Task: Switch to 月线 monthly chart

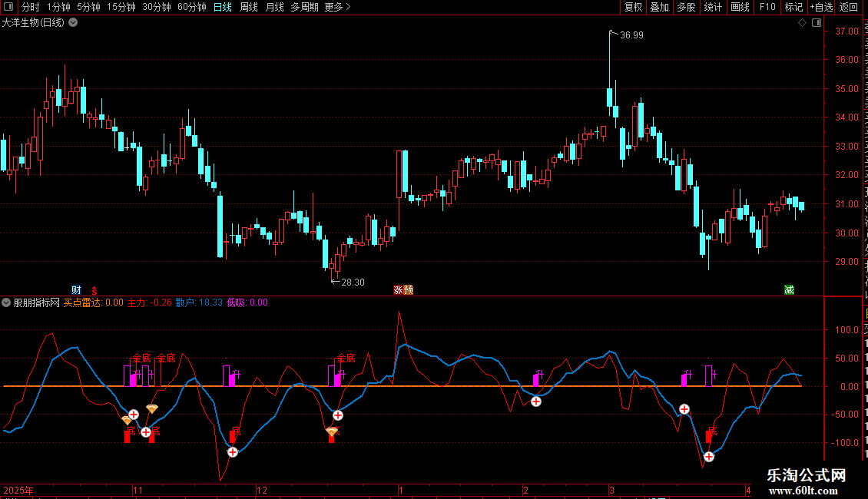Action: 274,7
